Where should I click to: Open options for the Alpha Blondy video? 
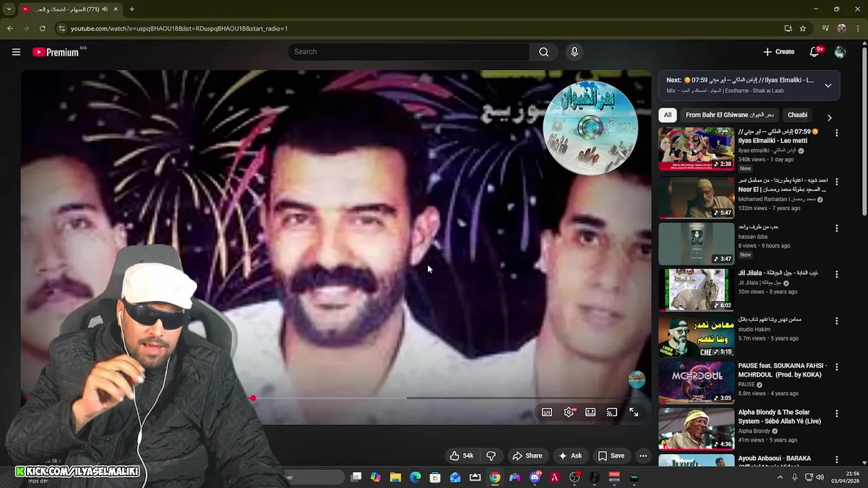pos(836,413)
